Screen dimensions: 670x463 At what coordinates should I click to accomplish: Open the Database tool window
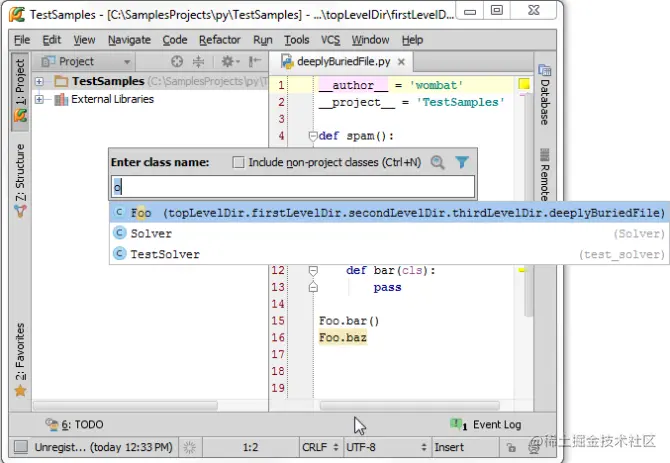[x=544, y=95]
